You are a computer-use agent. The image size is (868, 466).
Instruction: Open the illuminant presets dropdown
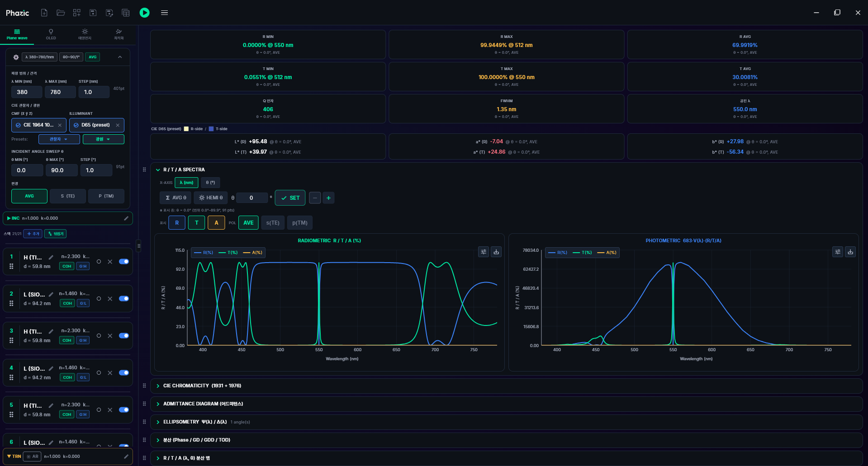point(103,139)
